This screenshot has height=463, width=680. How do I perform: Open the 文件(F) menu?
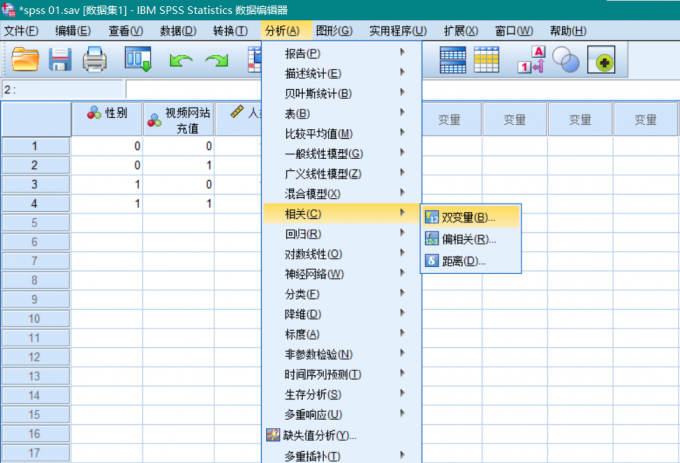click(x=21, y=31)
